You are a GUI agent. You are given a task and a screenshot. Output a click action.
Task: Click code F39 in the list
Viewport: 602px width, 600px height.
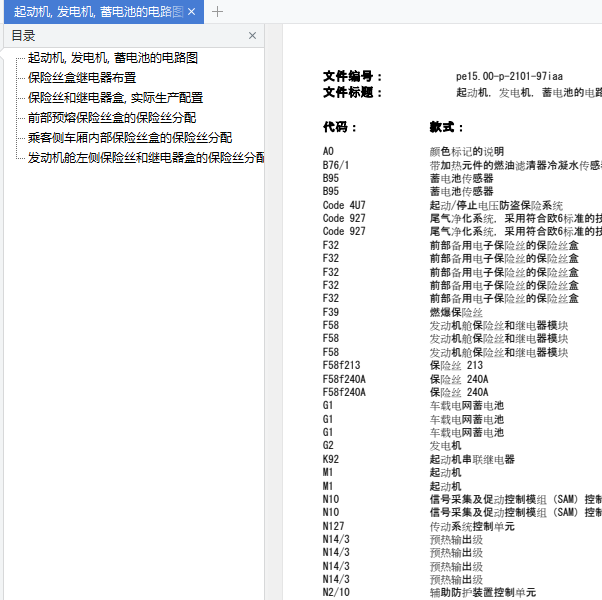(331, 312)
